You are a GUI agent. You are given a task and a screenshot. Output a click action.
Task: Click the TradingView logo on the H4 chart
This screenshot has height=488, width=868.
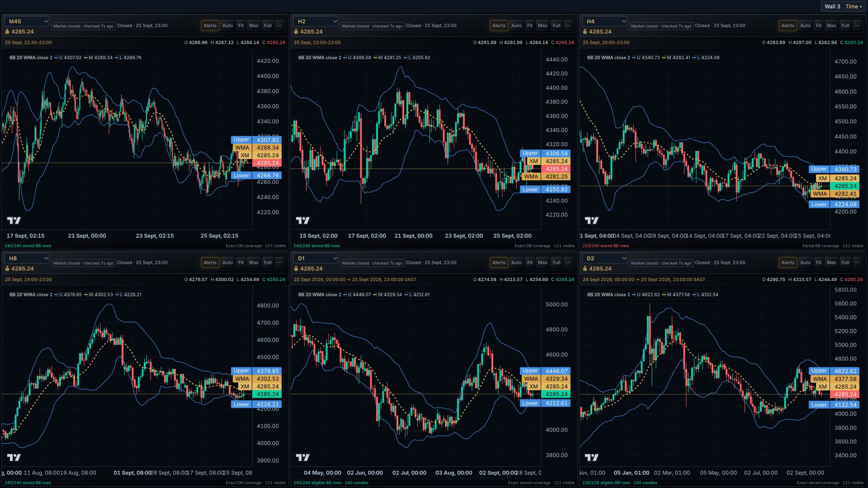(591, 221)
